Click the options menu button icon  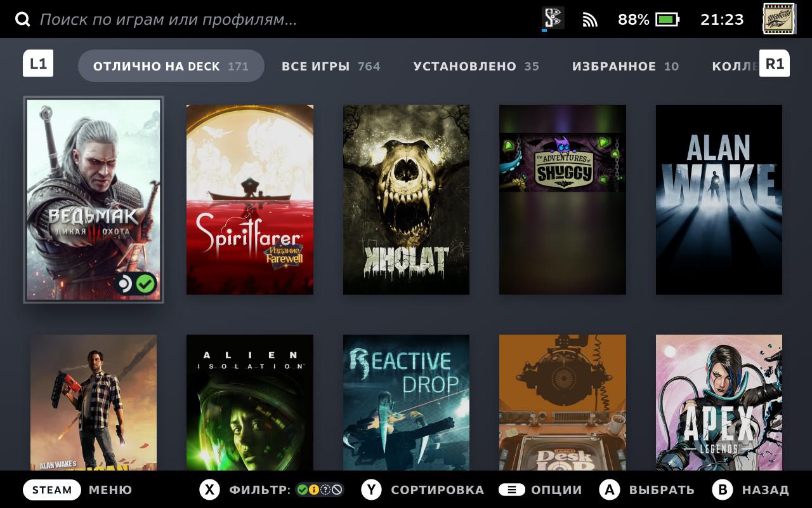[511, 490]
